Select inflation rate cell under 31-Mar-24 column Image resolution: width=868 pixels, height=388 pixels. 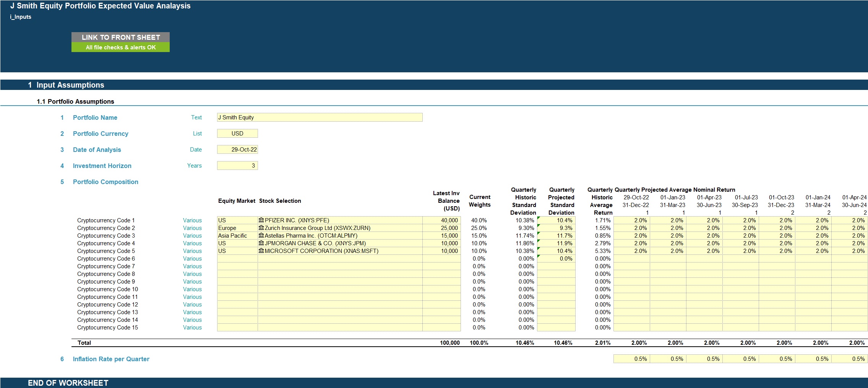(813, 359)
